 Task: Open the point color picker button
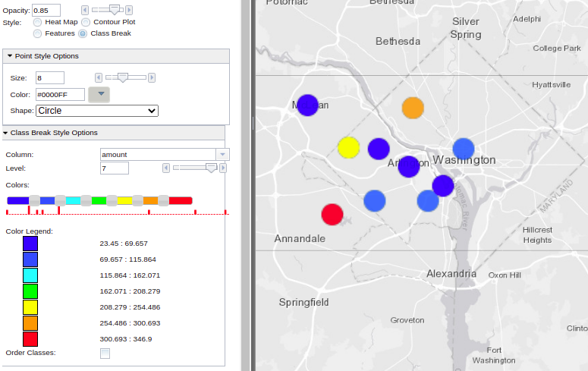pyautogui.click(x=99, y=94)
